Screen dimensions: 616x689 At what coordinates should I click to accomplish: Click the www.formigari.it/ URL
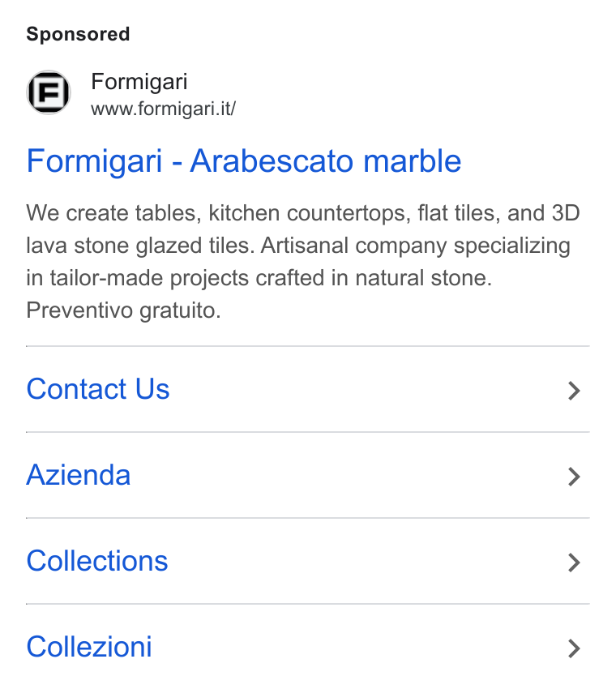click(x=164, y=109)
